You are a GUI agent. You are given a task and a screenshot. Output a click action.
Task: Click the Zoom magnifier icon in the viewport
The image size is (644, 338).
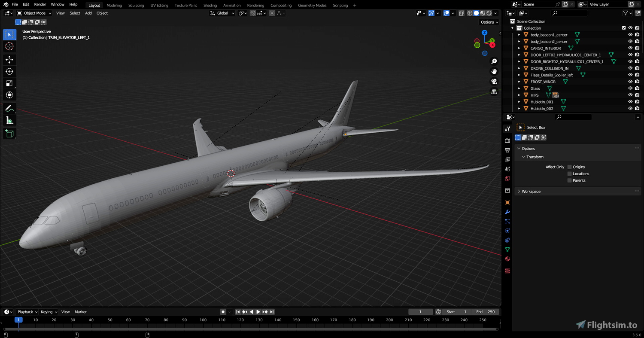click(x=494, y=61)
